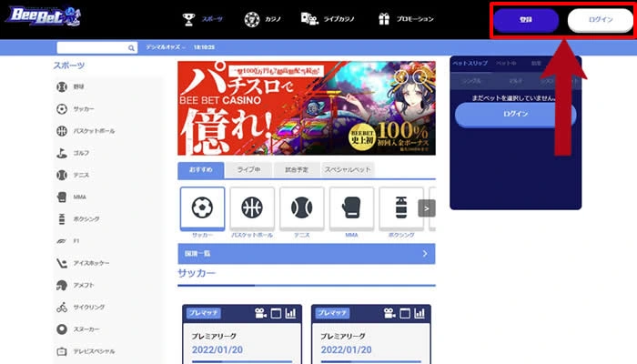The height and width of the screenshot is (364, 637).
Task: Click the ice hockey sidebar icon
Action: [61, 263]
